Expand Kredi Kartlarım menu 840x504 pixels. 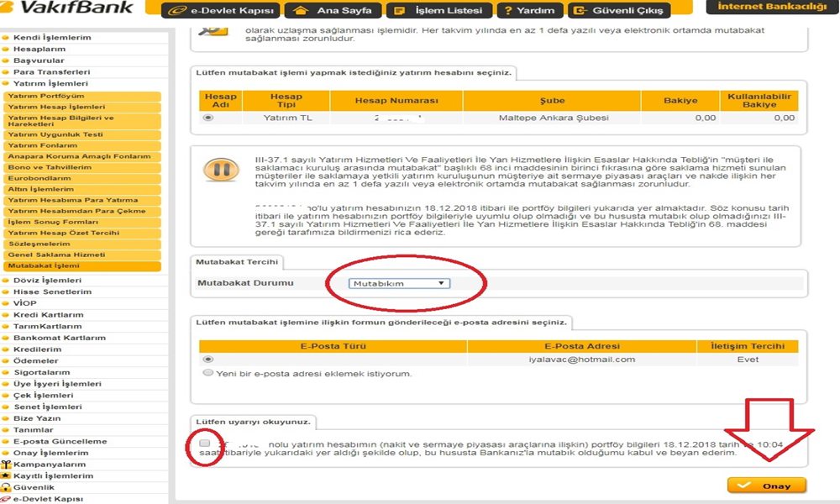tap(48, 315)
